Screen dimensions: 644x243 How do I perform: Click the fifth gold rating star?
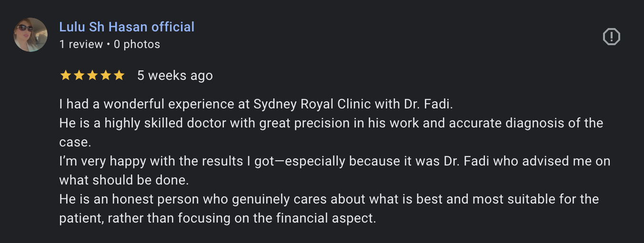[119, 75]
